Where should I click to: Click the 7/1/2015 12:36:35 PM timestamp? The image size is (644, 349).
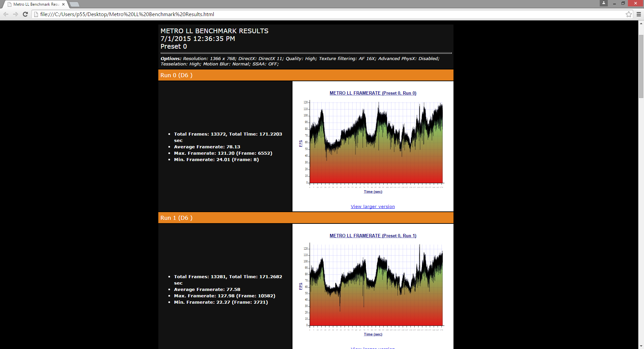[198, 39]
